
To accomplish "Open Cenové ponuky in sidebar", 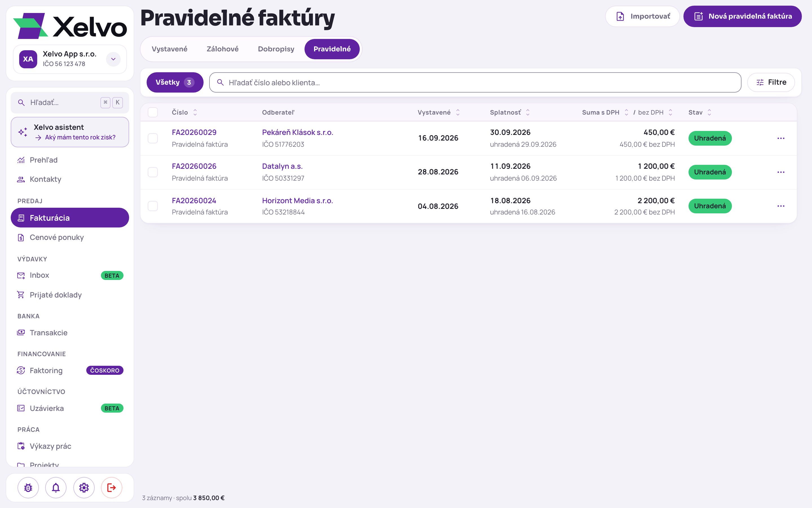I will click(x=70, y=237).
